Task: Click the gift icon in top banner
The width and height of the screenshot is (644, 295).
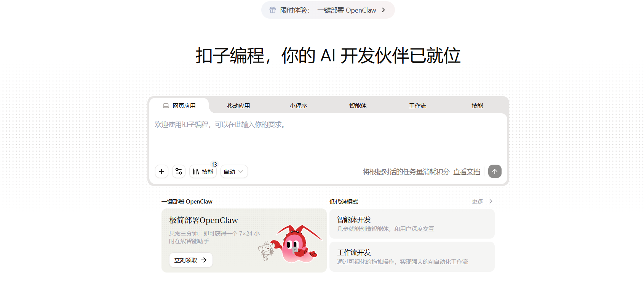Action: 273,10
